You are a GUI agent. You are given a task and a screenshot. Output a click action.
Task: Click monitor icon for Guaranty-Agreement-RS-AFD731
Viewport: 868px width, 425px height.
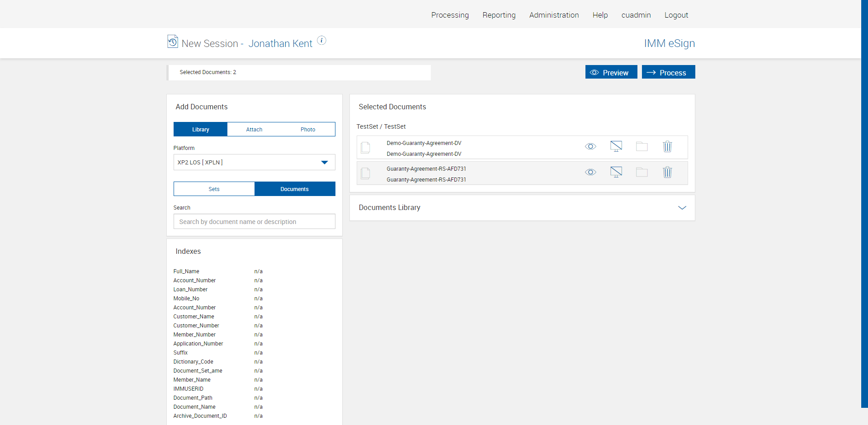616,173
